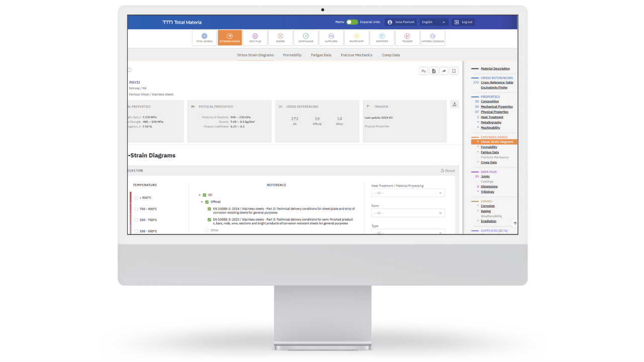This screenshot has height=362, width=644.
Task: Open Heat Treatment / Material Processing dropdown
Action: pyautogui.click(x=408, y=193)
